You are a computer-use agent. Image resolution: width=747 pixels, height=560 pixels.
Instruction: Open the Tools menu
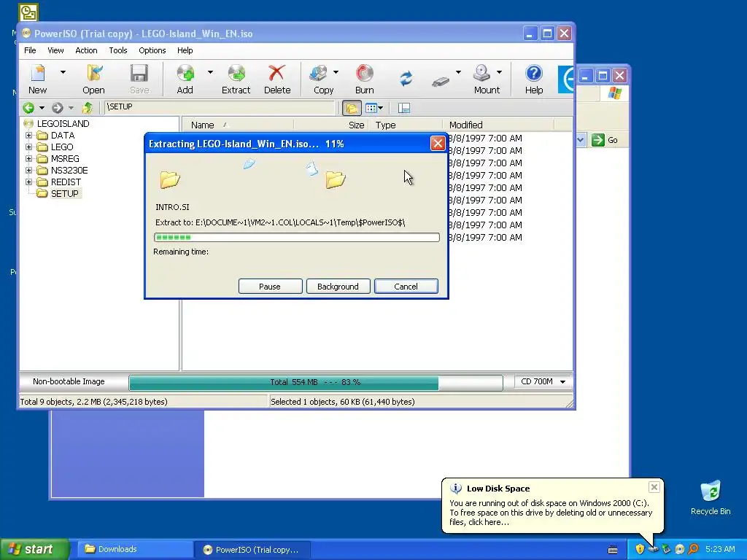point(118,50)
